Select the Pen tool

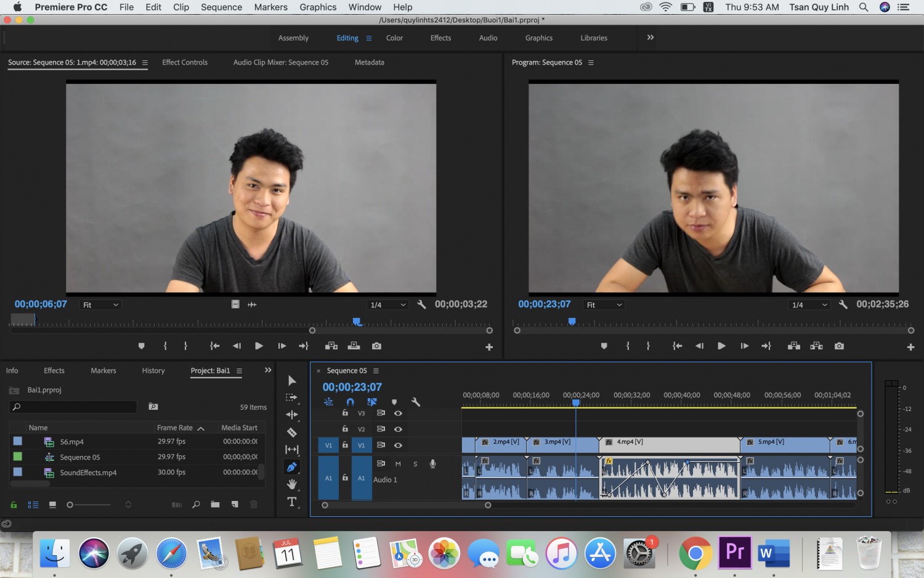click(292, 467)
